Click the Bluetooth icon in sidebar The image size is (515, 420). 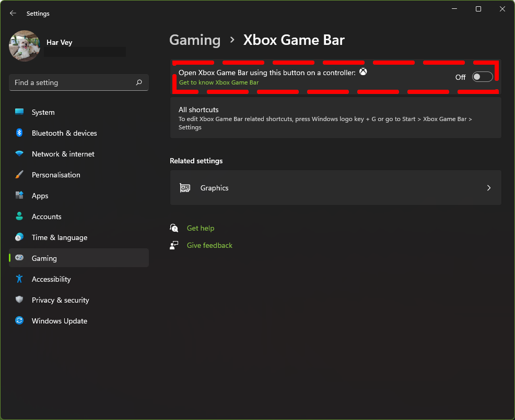pyautogui.click(x=19, y=133)
